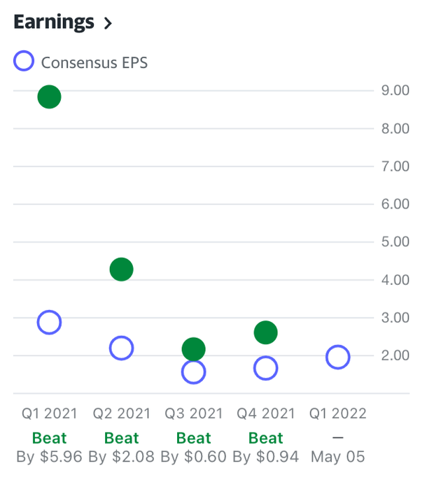Click the Beat By $5.96 result text
The height and width of the screenshot is (501, 448).
(x=49, y=448)
